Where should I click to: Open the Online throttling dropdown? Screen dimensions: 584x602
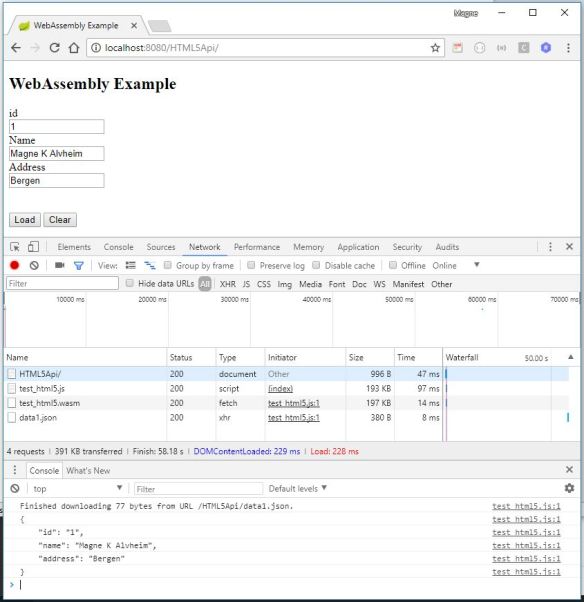coord(456,265)
